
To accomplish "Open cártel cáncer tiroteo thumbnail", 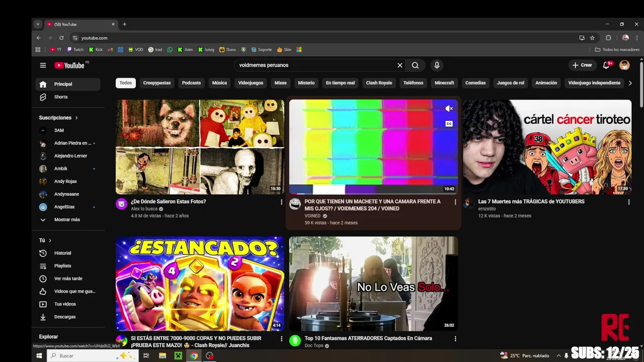I will click(547, 147).
